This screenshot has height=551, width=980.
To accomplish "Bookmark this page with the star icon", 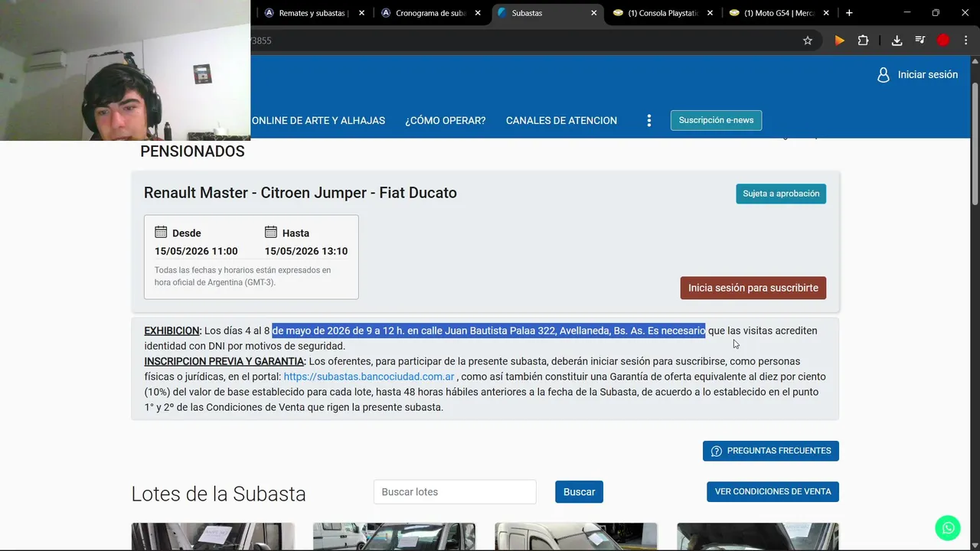I will (808, 41).
